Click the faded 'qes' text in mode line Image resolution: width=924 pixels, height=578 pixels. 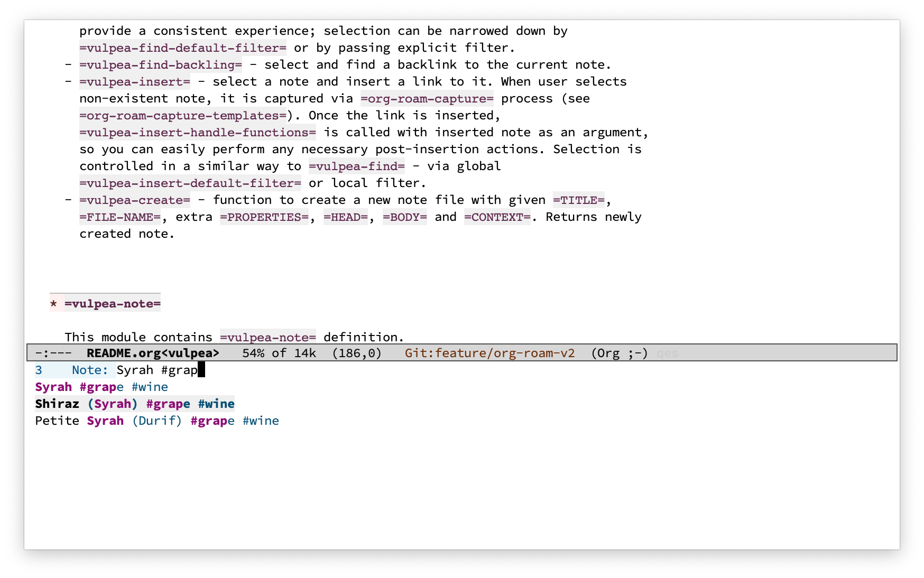(x=668, y=353)
